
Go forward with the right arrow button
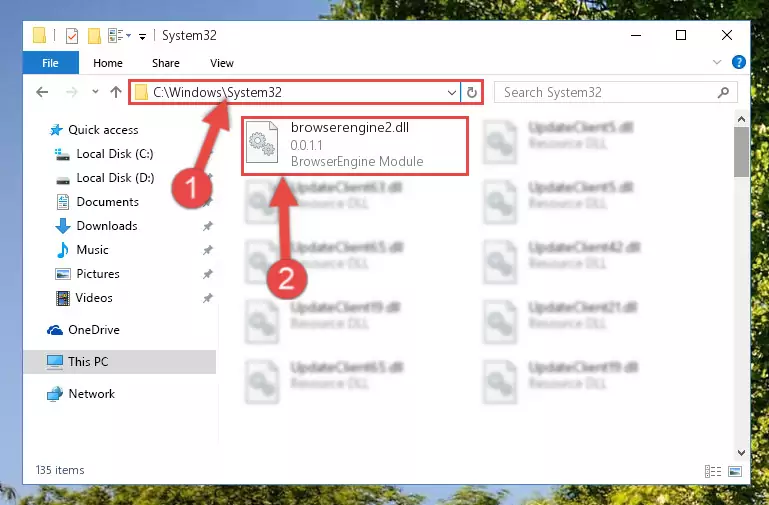[72, 92]
